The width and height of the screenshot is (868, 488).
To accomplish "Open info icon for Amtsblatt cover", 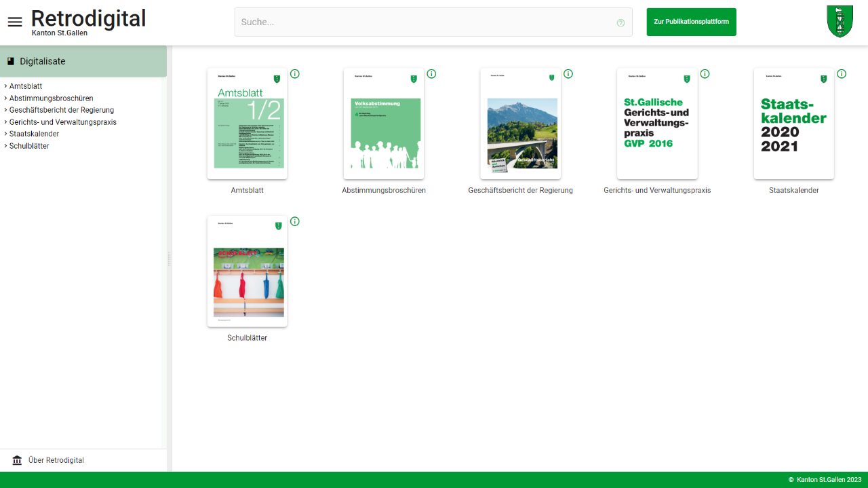I will coord(295,74).
